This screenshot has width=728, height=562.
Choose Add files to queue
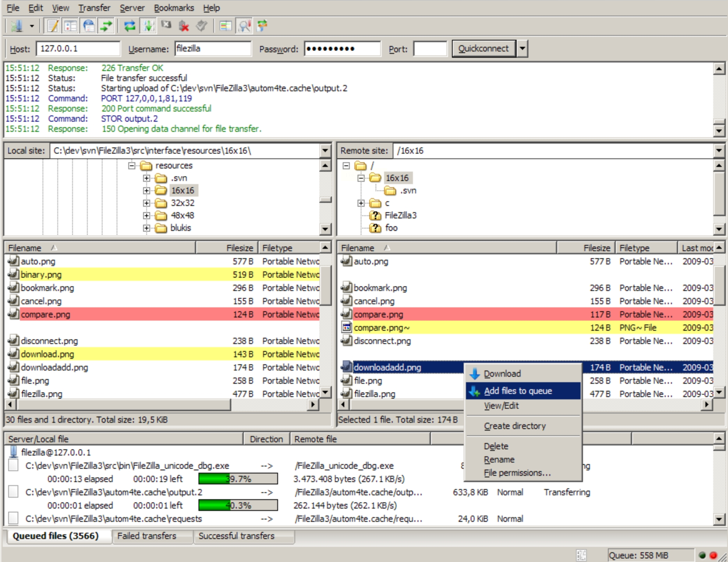tap(517, 391)
